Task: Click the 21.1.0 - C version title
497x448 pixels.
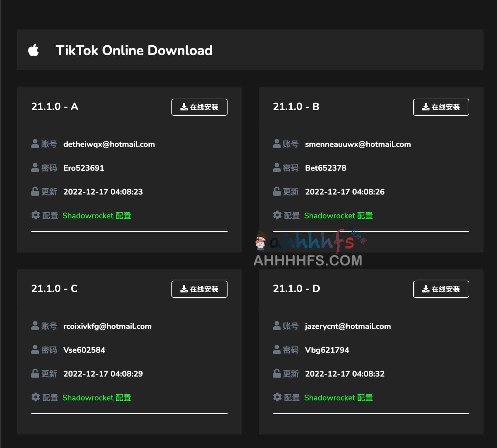Action: 54,289
